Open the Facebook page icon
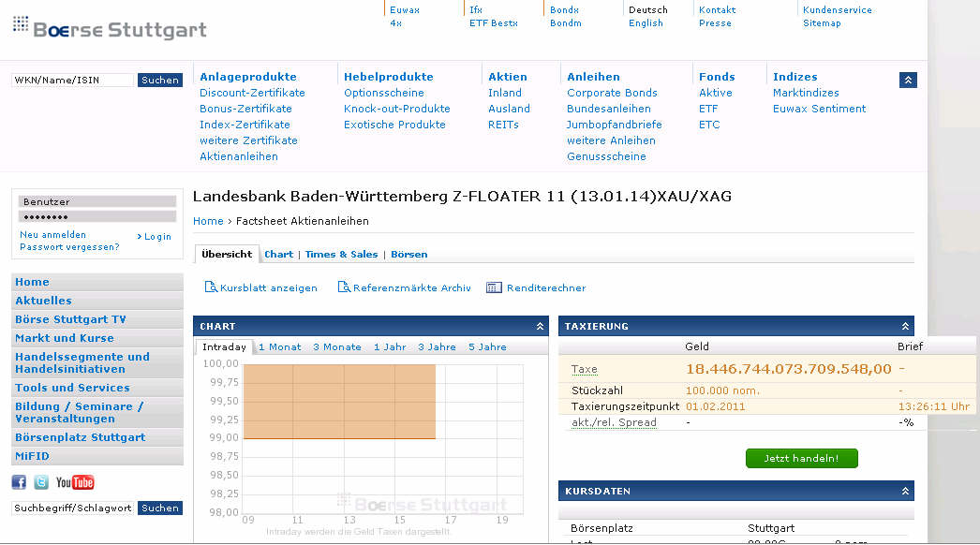 [x=19, y=482]
